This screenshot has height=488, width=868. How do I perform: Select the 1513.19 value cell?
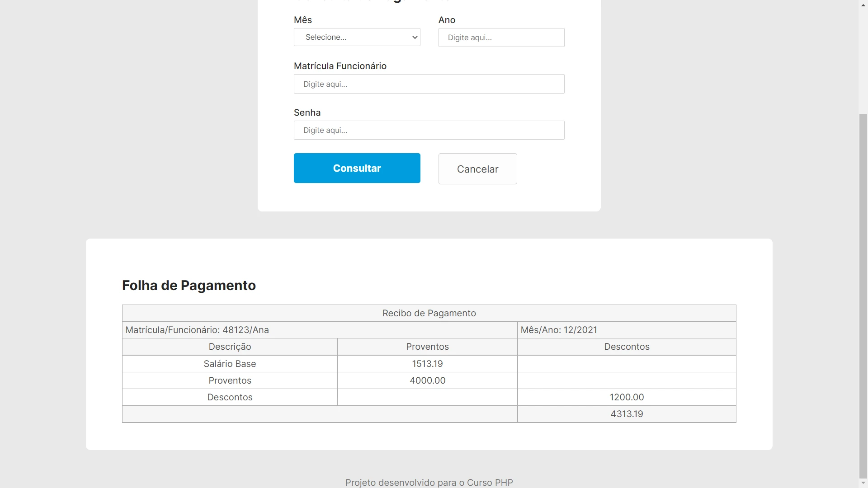click(427, 364)
